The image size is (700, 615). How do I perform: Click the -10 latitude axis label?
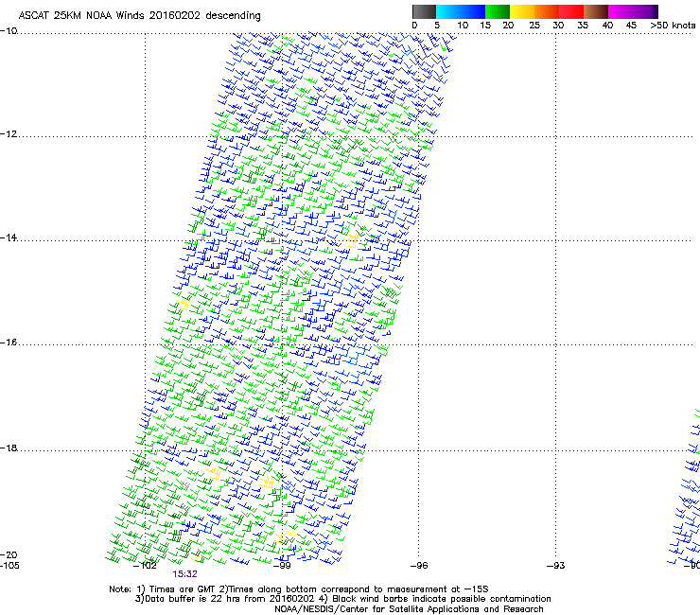tap(9, 30)
